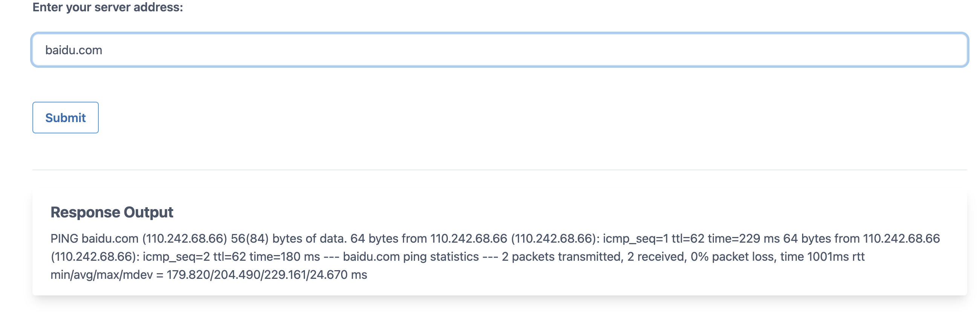Click "baidu.com ping statistics" text
This screenshot has width=980, height=315.
point(410,257)
